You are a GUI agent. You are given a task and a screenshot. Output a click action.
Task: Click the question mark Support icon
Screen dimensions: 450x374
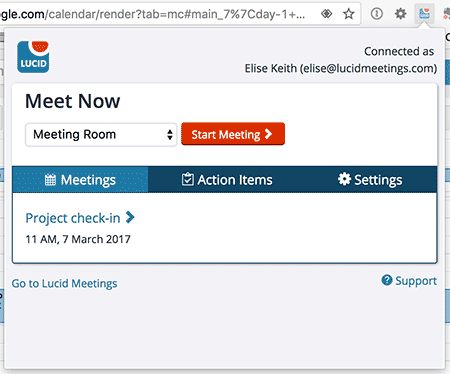click(387, 280)
